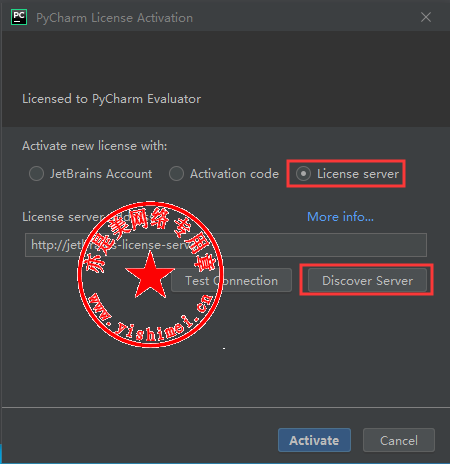The width and height of the screenshot is (450, 464).
Task: Click the red star in the watermark stamp
Action: coord(150,275)
